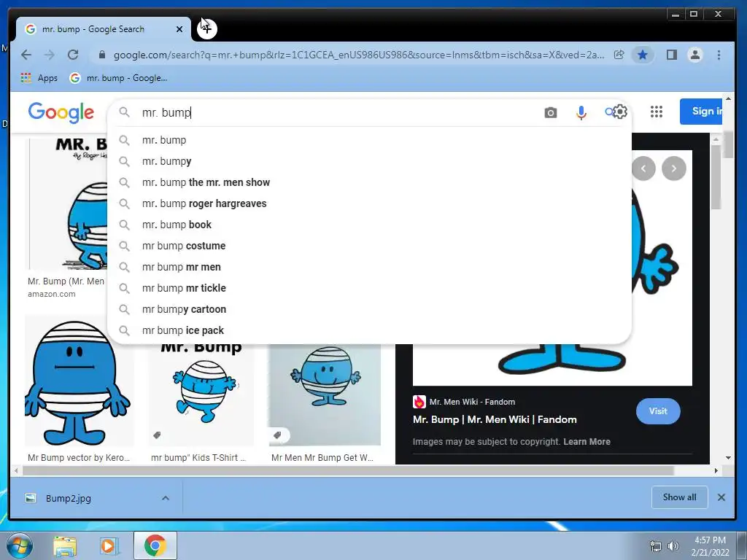This screenshot has width=747, height=560.
Task: Click the volume speaker tray icon
Action: [x=673, y=546]
